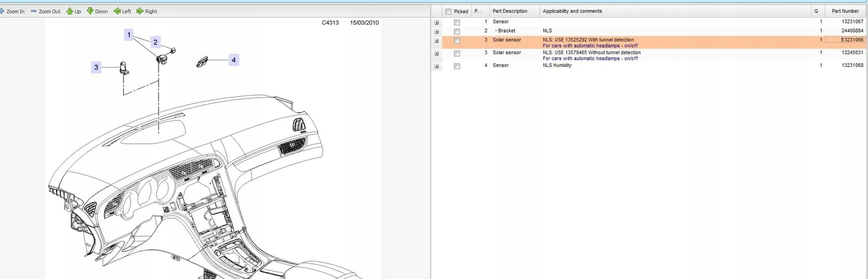This screenshot has height=279, width=868.
Task: Check the Picked box for Bracket 24408884
Action: pyautogui.click(x=457, y=32)
